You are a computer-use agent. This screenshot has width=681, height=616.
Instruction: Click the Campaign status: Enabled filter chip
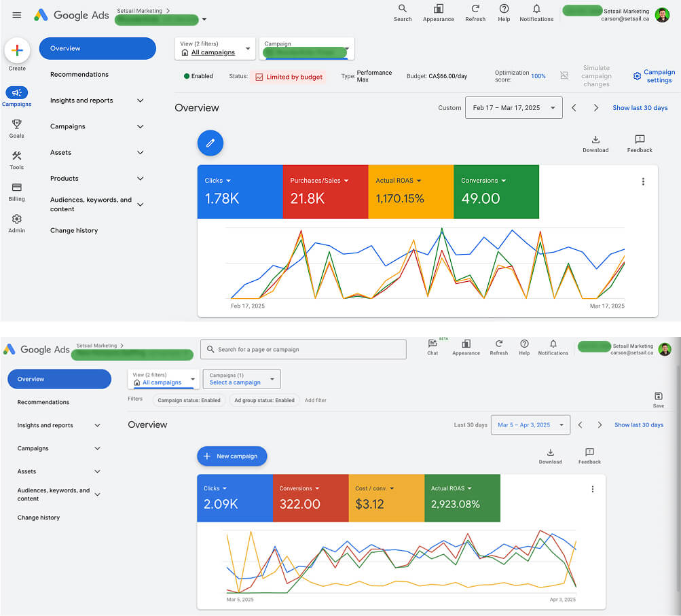[189, 400]
